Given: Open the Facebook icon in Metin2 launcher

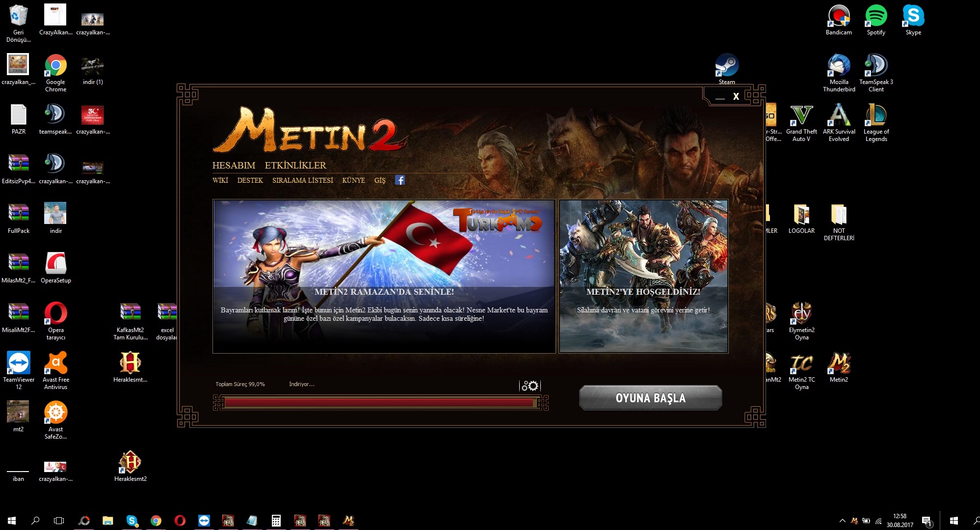Looking at the screenshot, I should click(x=400, y=180).
